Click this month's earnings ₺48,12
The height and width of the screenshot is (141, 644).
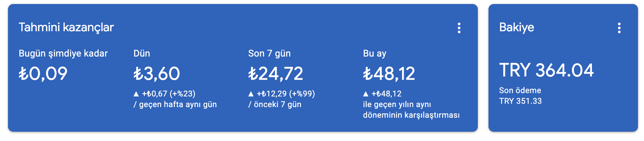point(389,73)
